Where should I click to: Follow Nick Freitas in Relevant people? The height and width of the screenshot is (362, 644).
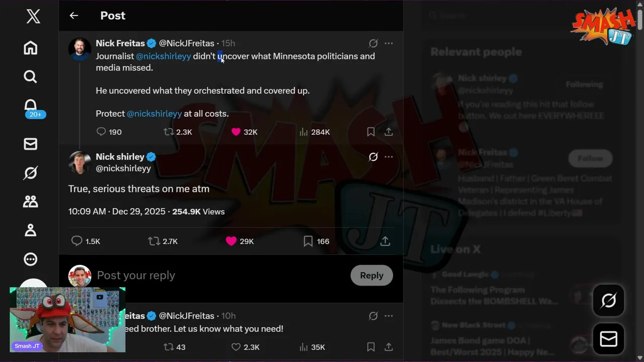[590, 158]
